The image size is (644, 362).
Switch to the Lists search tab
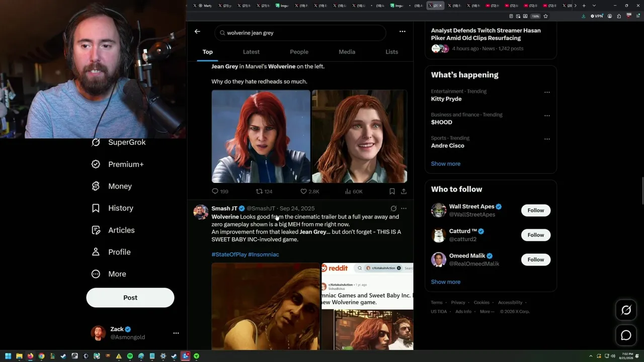391,52
